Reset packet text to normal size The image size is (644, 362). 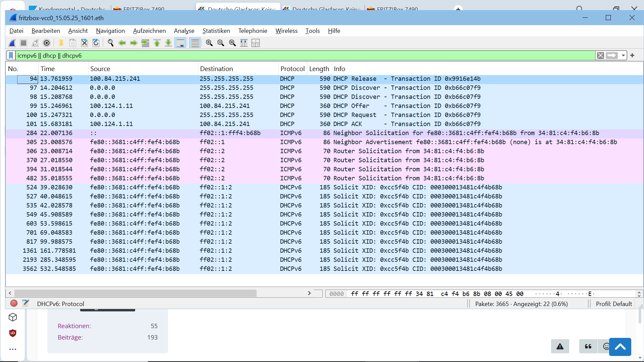(232, 43)
